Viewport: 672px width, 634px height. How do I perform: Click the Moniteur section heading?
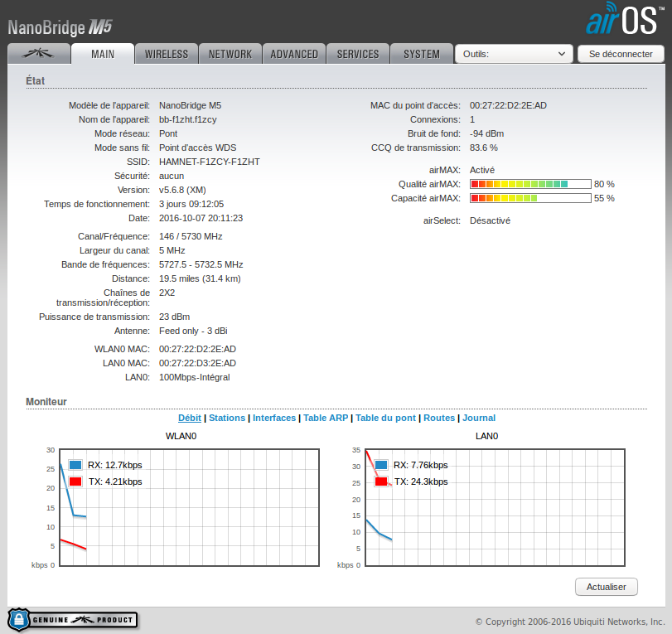(x=46, y=402)
